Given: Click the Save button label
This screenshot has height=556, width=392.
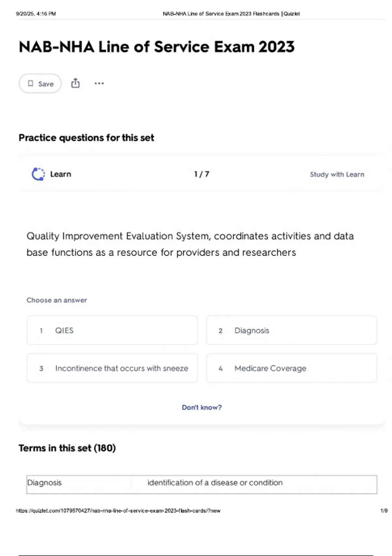Looking at the screenshot, I should point(46,84).
